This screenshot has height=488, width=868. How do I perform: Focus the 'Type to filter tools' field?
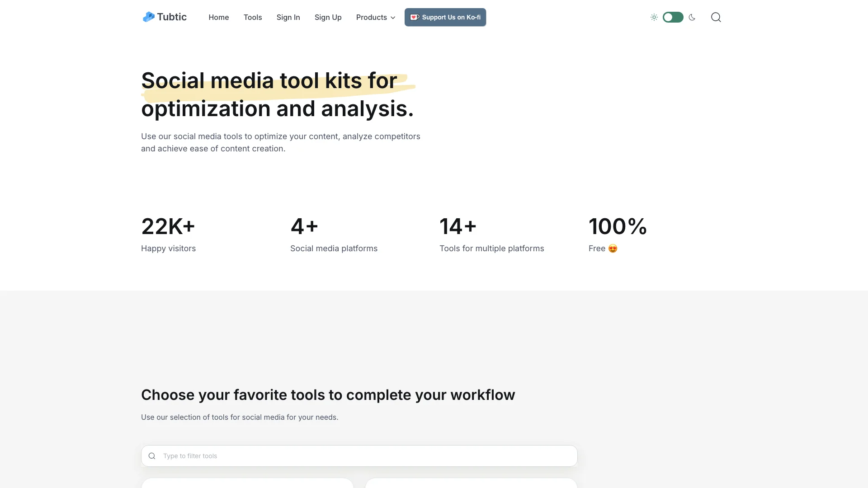(x=359, y=456)
